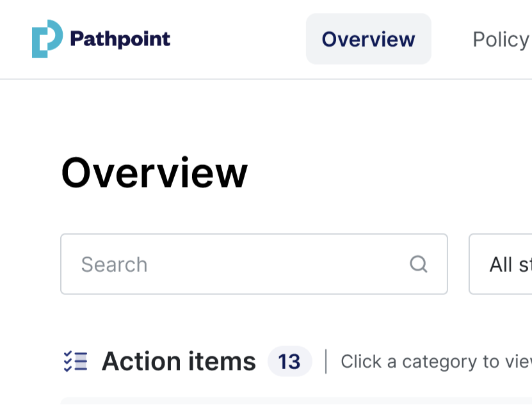This screenshot has height=405, width=532.
Task: Click the Overview page heading
Action: pos(154,173)
